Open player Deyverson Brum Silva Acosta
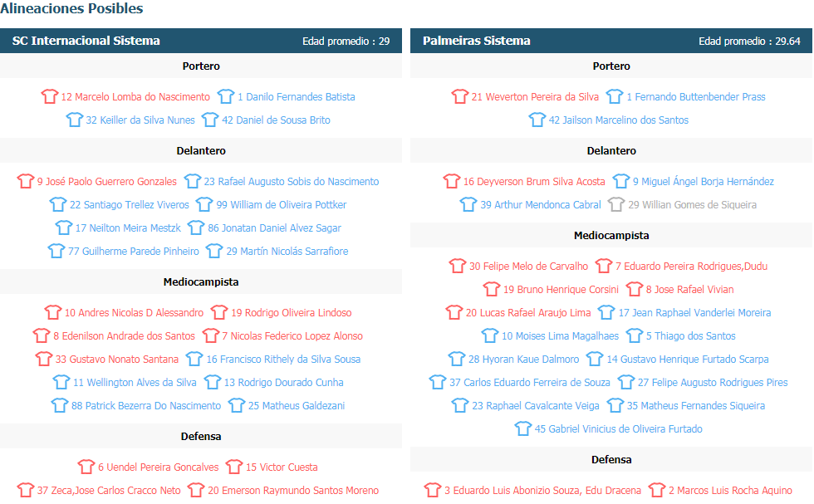Viewport: 814px width, 504px height. [534, 182]
